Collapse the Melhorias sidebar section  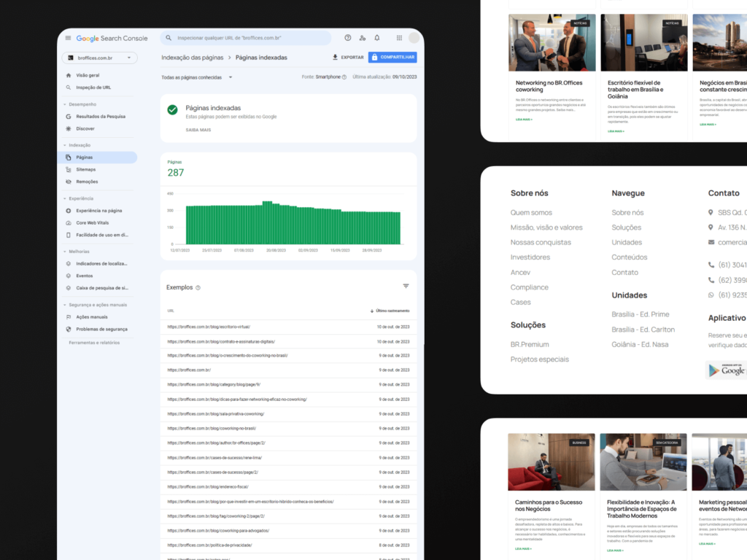65,252
